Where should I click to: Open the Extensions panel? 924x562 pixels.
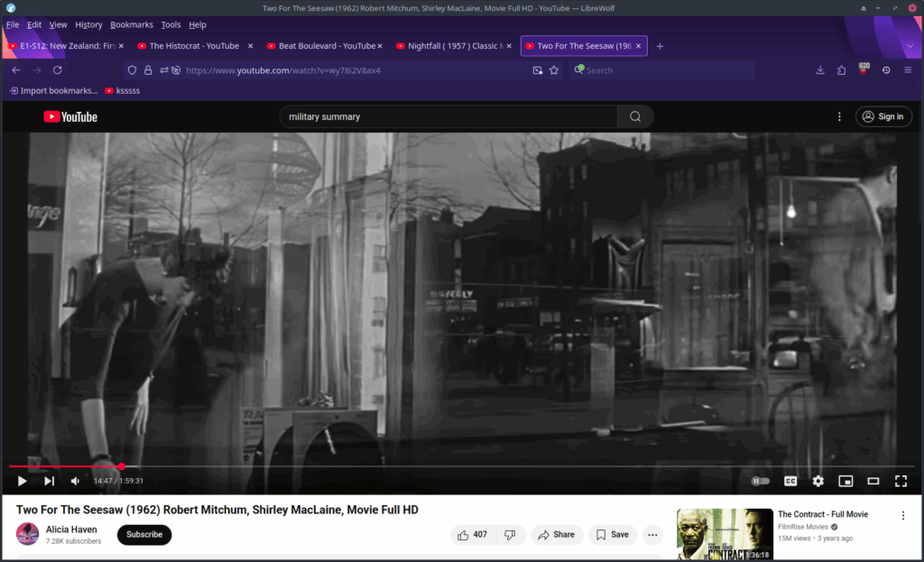click(x=842, y=70)
